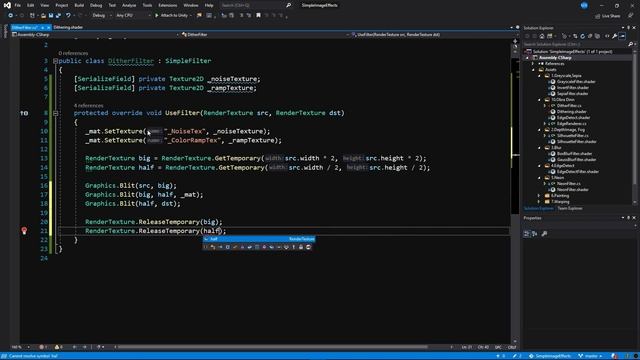Click the '4 references' CodeLens link
The width and height of the screenshot is (640, 360).
pos(89,106)
